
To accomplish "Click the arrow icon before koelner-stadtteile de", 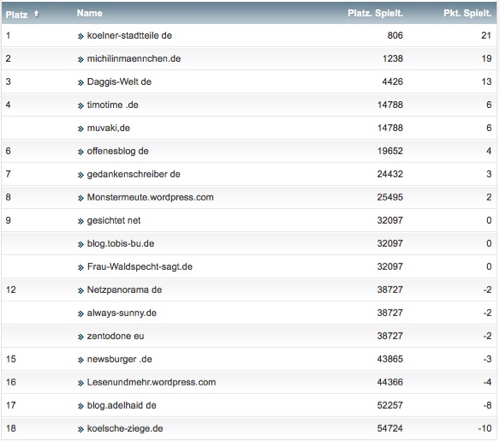I will pos(80,36).
